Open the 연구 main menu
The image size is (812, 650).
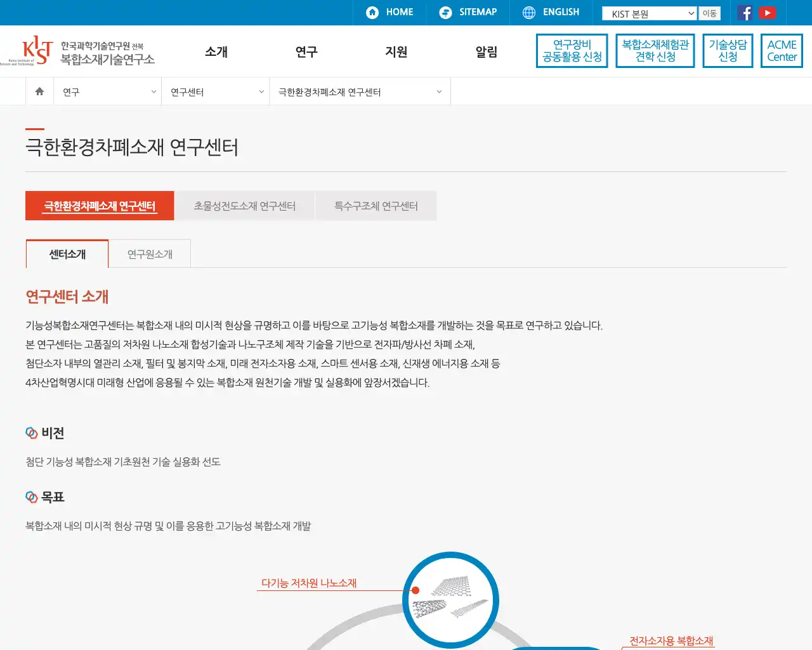pyautogui.click(x=306, y=51)
